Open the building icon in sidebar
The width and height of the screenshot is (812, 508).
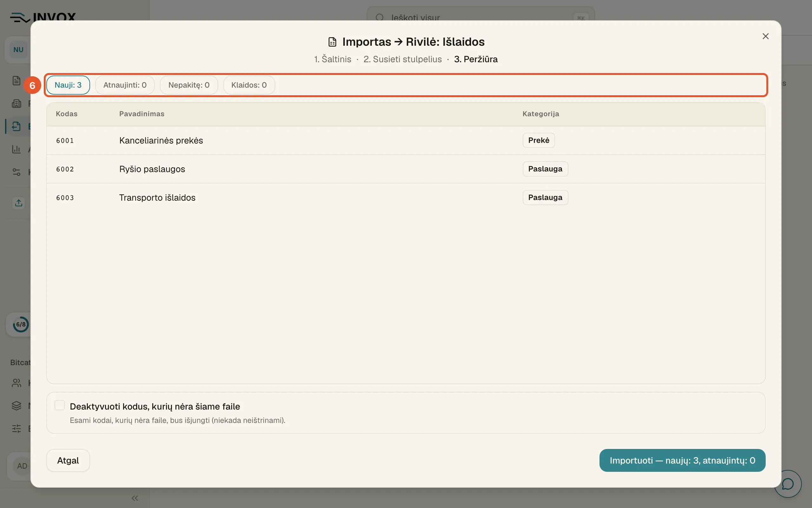click(x=16, y=104)
